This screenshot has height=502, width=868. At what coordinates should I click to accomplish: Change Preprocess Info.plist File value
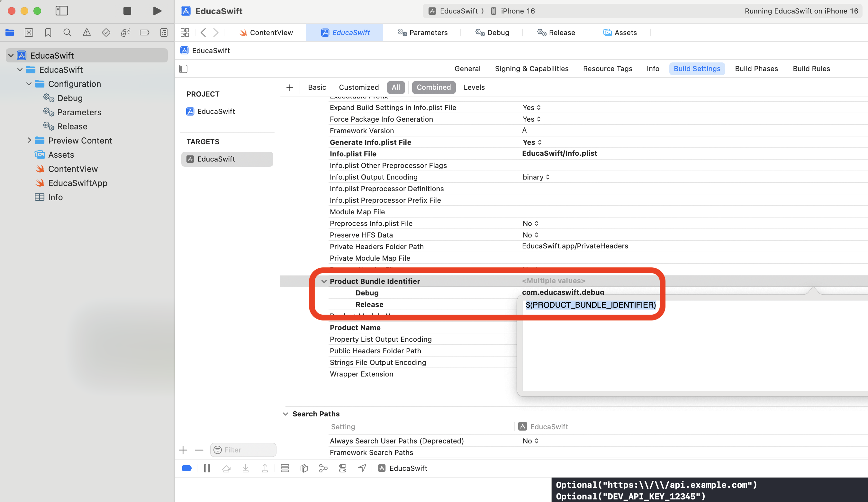[x=530, y=223]
